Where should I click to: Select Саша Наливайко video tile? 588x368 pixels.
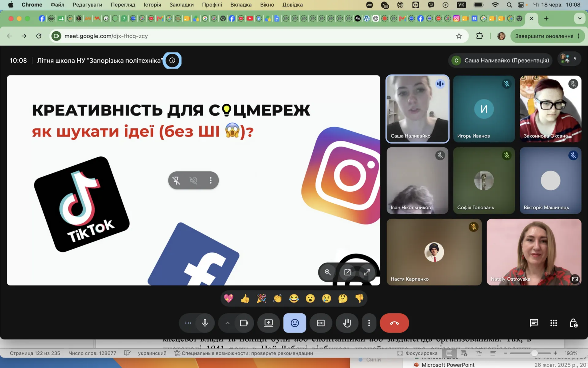point(417,109)
